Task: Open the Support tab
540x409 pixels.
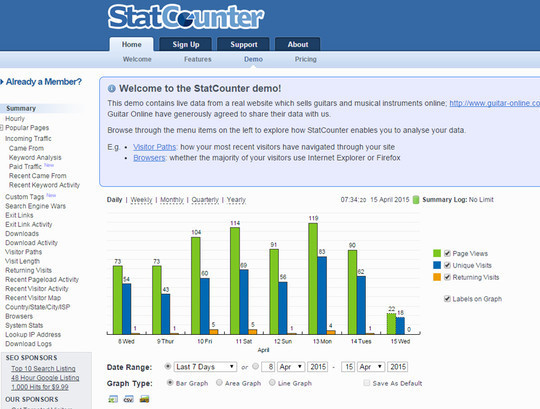Action: tap(244, 44)
